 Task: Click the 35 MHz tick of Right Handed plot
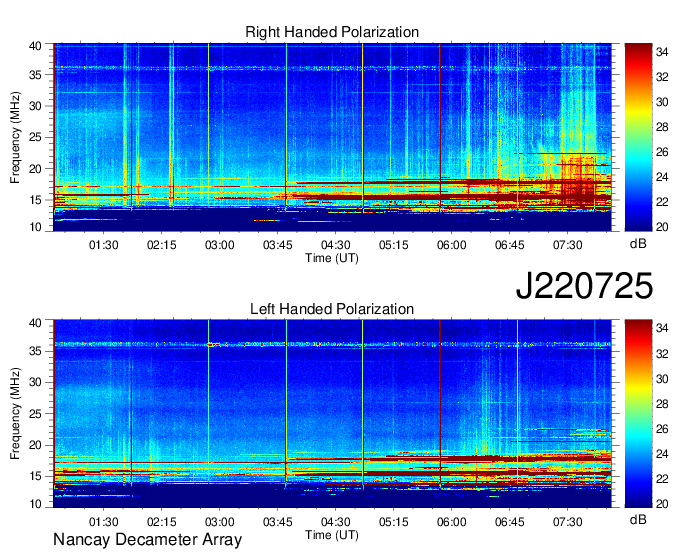pos(35,75)
